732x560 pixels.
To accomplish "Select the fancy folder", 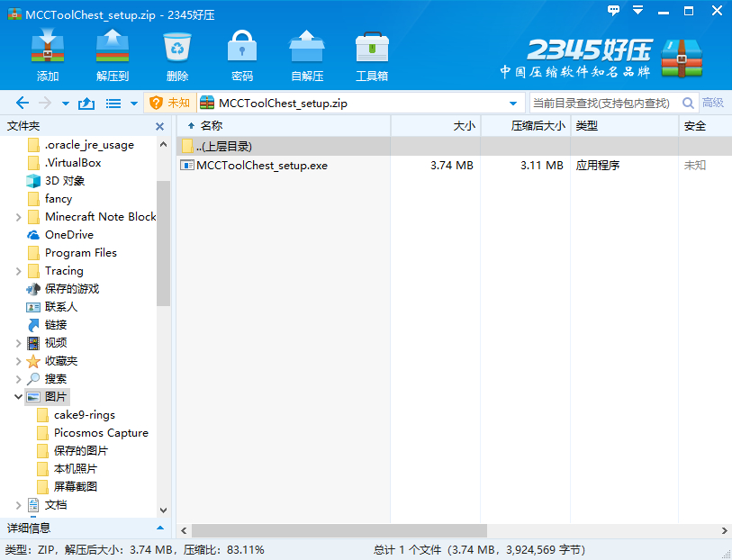I will (59, 199).
